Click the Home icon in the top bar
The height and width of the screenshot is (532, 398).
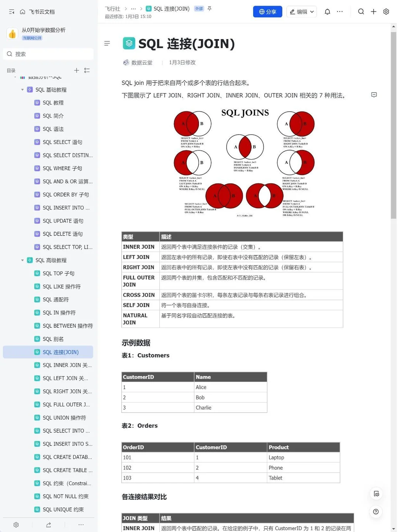(x=23, y=11)
